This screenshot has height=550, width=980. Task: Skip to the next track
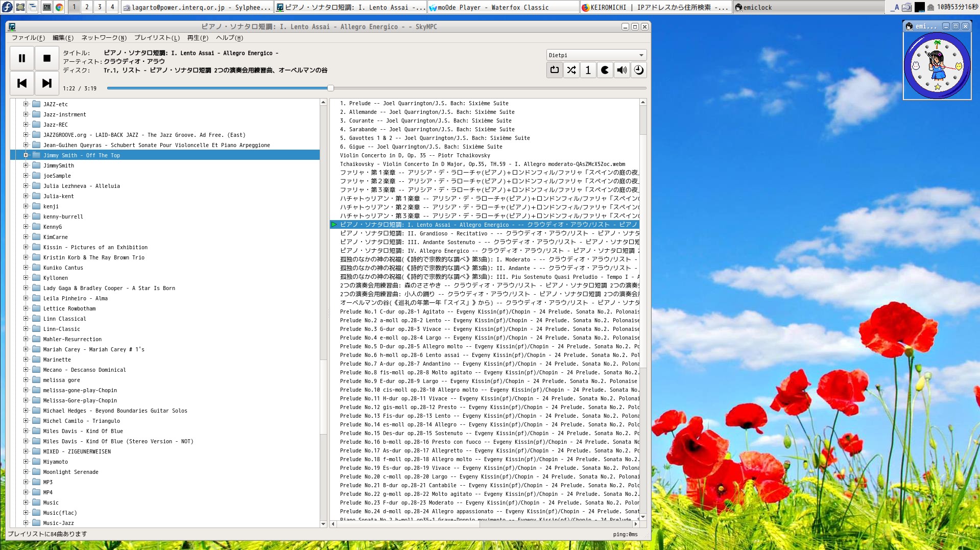tap(47, 83)
